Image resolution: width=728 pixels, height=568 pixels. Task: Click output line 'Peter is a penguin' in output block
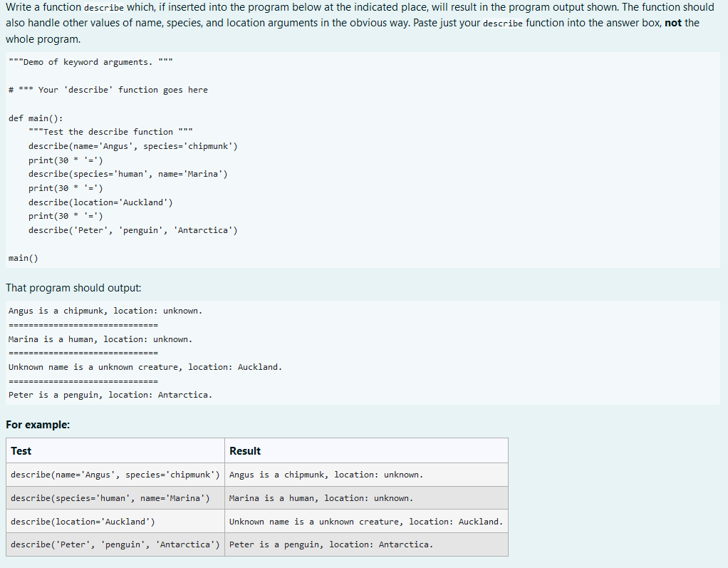pos(110,395)
